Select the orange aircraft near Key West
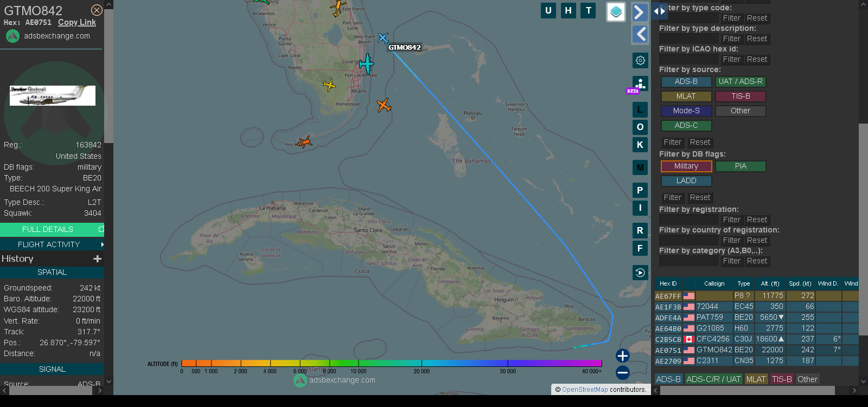868x407 pixels. [x=305, y=142]
